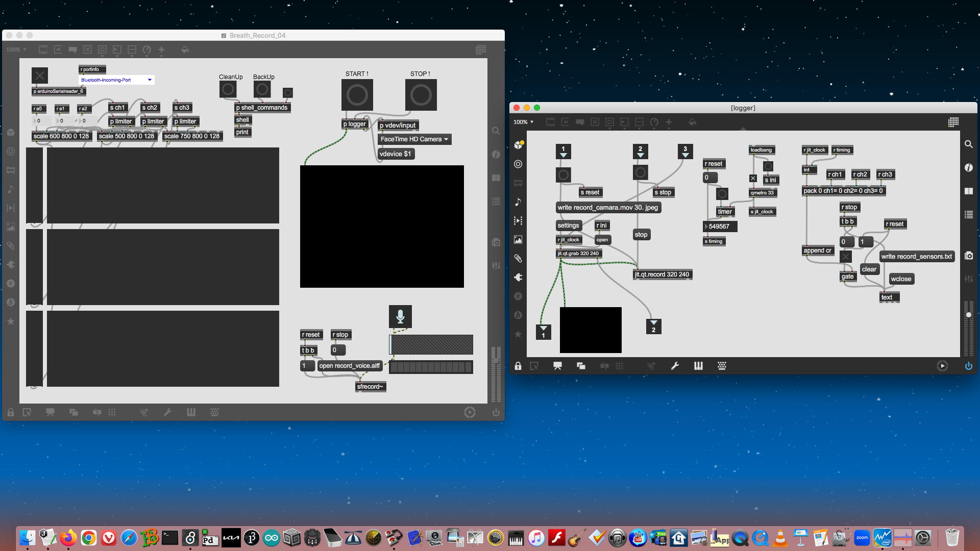Open the search sidebar in logger window

[x=968, y=144]
